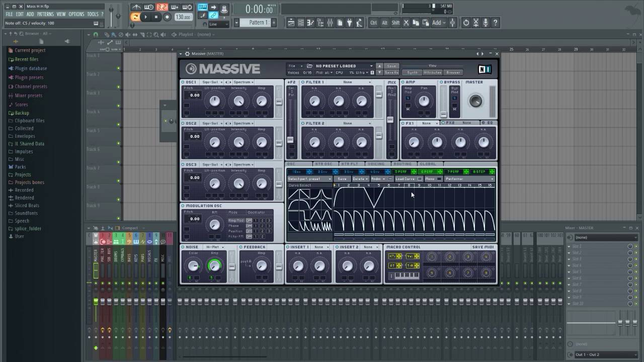The width and height of the screenshot is (644, 362).
Task: Expand Plugin database folder
Action: (31, 68)
